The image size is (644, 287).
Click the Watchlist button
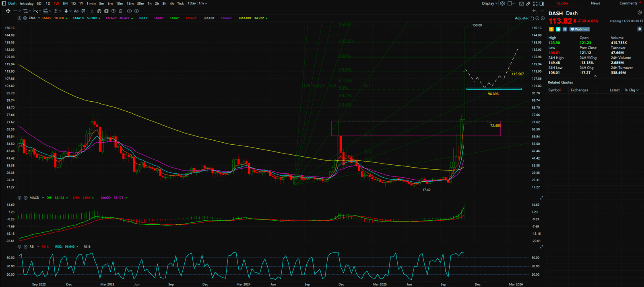click(580, 29)
